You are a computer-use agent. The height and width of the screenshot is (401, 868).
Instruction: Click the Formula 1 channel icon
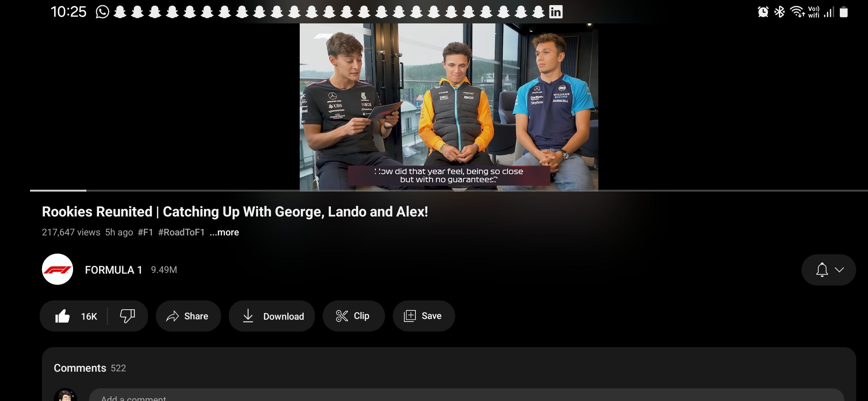click(x=57, y=269)
